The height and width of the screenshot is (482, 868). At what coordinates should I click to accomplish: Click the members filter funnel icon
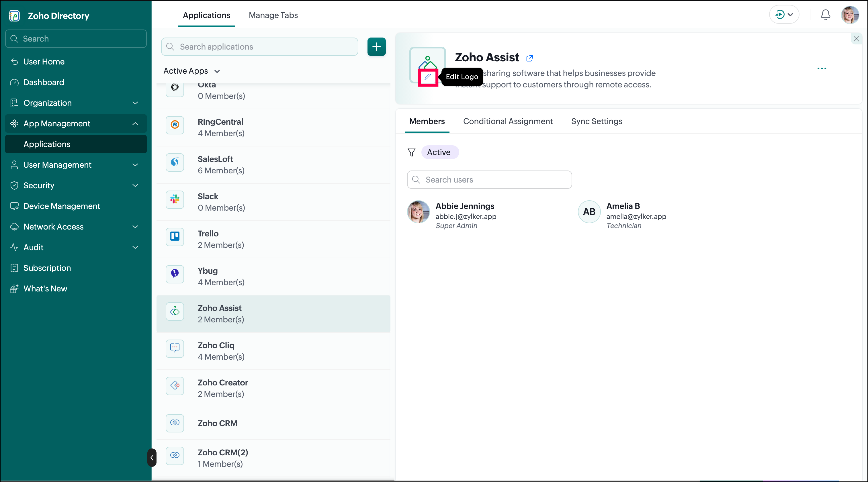[411, 152]
